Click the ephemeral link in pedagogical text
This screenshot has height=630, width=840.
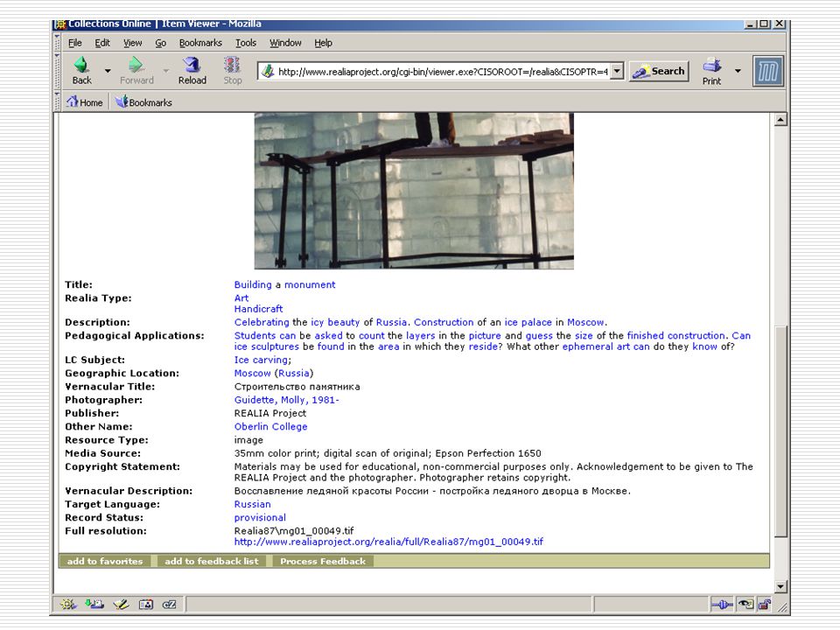click(587, 346)
